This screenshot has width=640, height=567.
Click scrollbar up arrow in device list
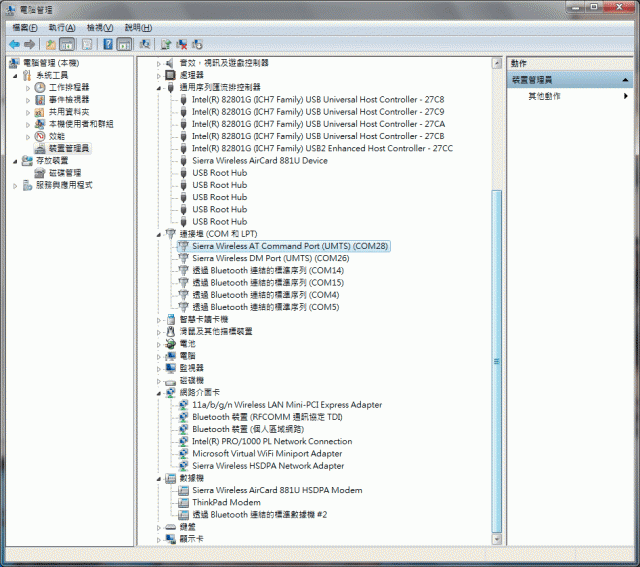[x=497, y=63]
